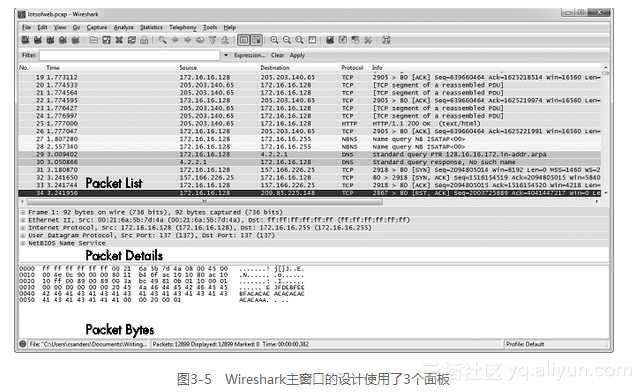Sort by the Destination column header
The height and width of the screenshot is (392, 643).
coord(275,68)
